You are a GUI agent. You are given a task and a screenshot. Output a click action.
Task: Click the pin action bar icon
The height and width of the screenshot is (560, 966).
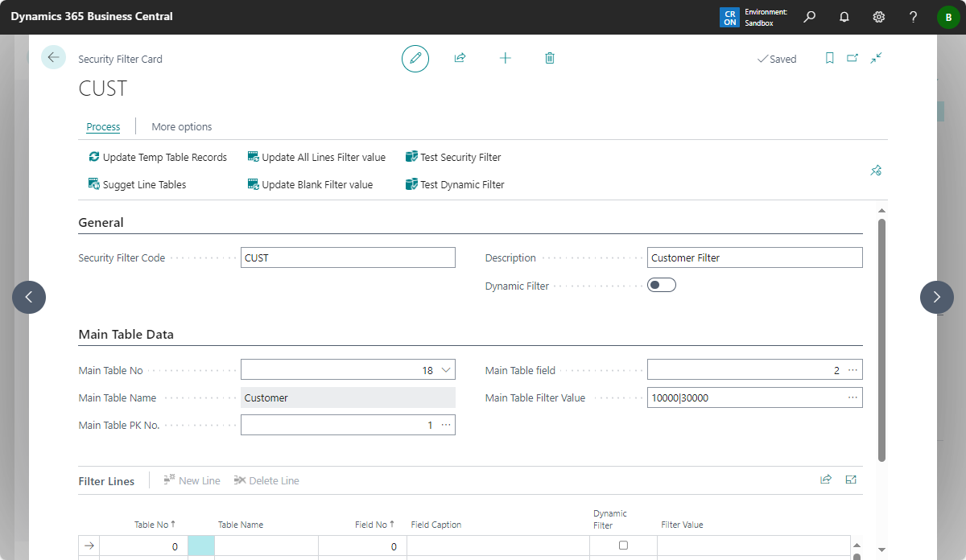[876, 171]
